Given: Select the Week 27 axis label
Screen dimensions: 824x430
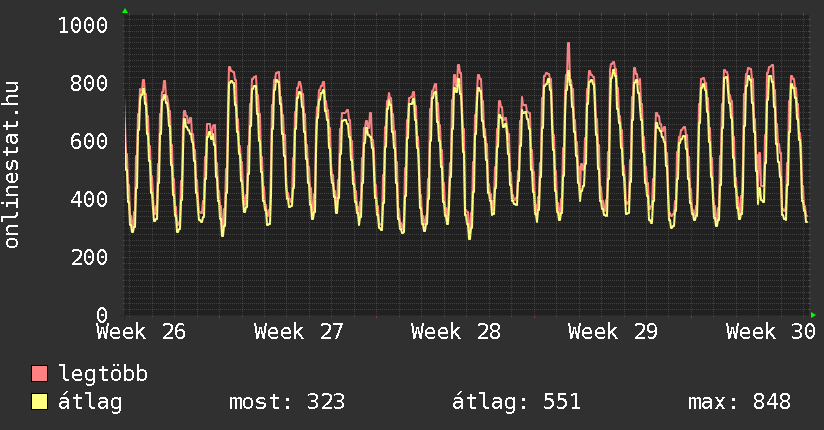Looking at the screenshot, I should (x=298, y=332).
